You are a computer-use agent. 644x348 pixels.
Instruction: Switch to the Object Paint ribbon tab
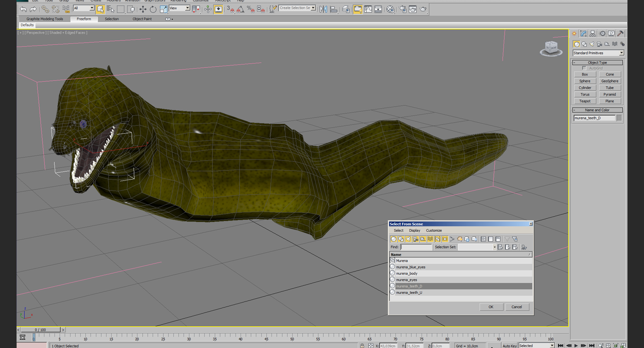pyautogui.click(x=142, y=19)
